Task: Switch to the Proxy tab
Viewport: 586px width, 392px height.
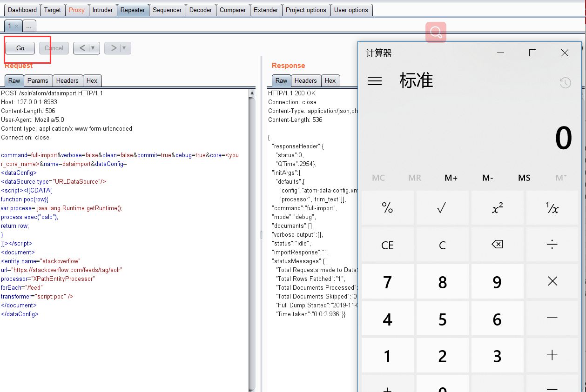Action: (77, 10)
